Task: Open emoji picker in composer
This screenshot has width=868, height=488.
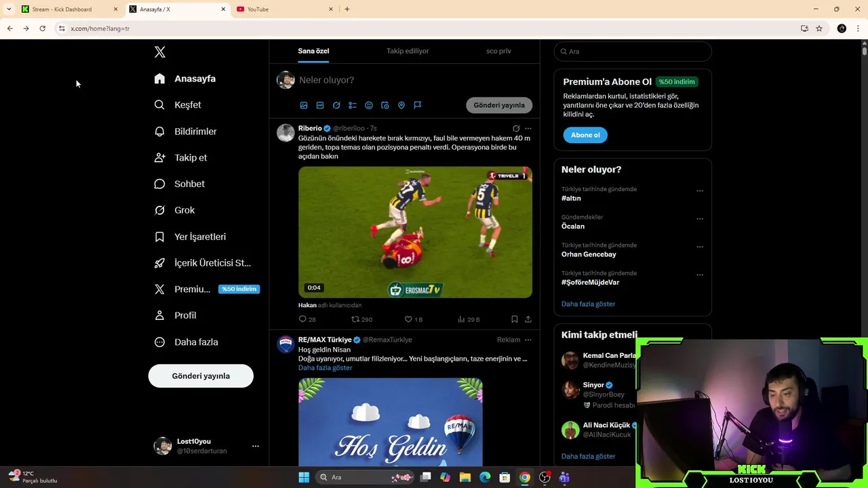Action: pyautogui.click(x=369, y=105)
